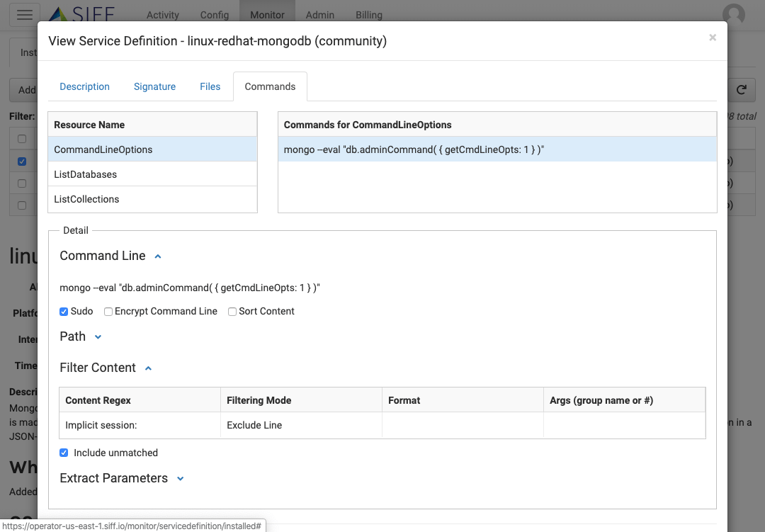This screenshot has height=532, width=765.
Task: Open the Monitor menu
Action: [x=267, y=15]
